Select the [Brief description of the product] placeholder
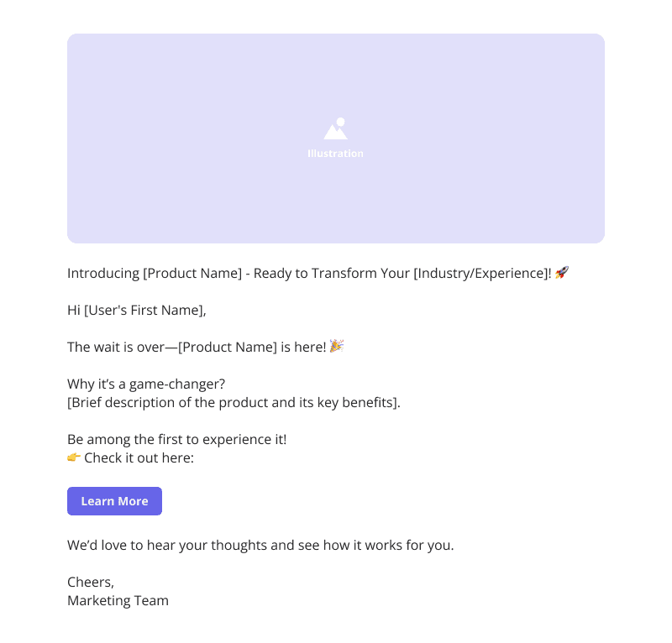This screenshot has width=672, height=643. [x=234, y=402]
